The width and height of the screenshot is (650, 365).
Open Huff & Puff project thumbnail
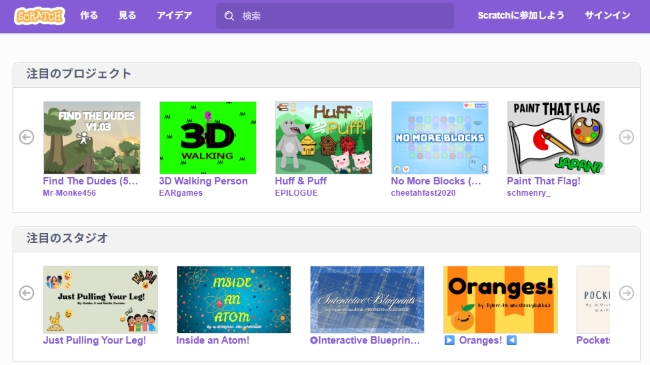(x=324, y=138)
